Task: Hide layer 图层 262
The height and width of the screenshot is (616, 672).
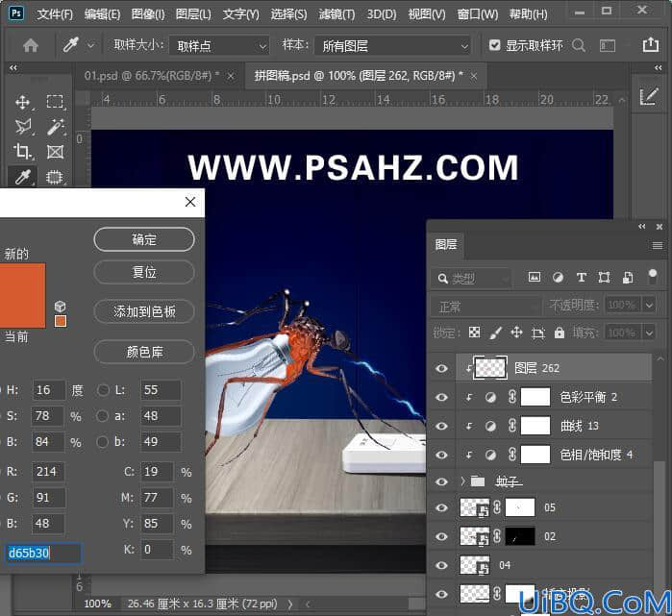Action: [441, 368]
